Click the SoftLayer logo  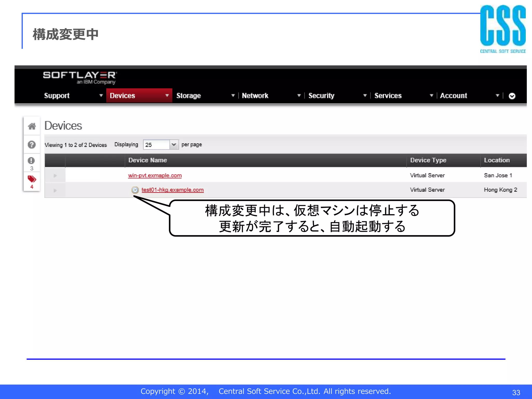point(80,78)
